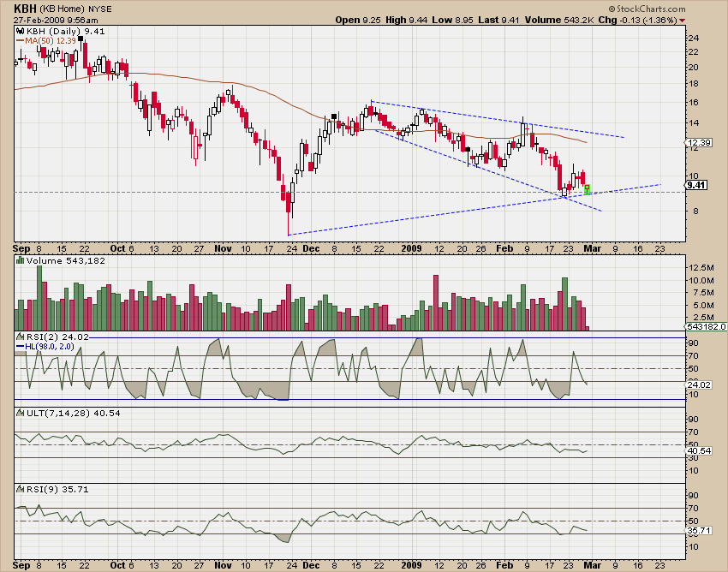This screenshot has width=728, height=572.
Task: Click the 9.41 last price tag
Action: (x=696, y=185)
